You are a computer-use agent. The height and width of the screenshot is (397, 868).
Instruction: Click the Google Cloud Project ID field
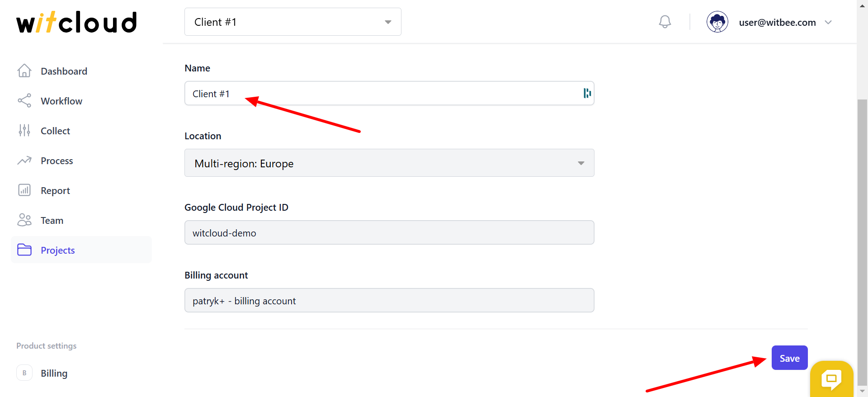point(389,232)
